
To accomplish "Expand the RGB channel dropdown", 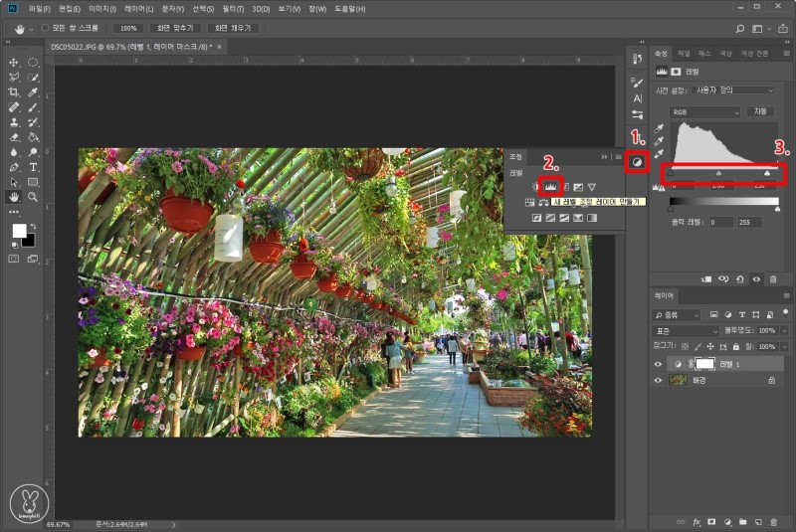I will 705,112.
